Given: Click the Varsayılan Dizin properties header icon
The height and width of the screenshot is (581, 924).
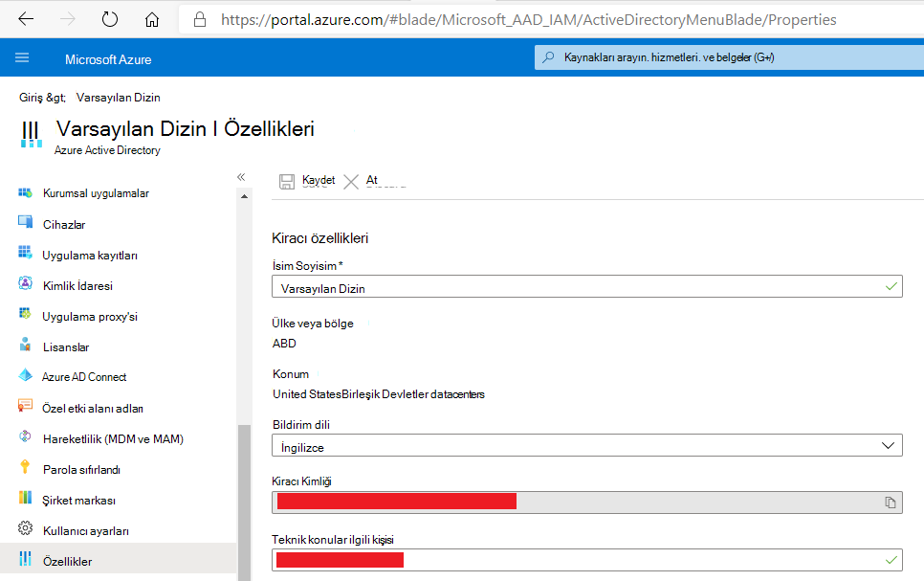Looking at the screenshot, I should coord(31,135).
